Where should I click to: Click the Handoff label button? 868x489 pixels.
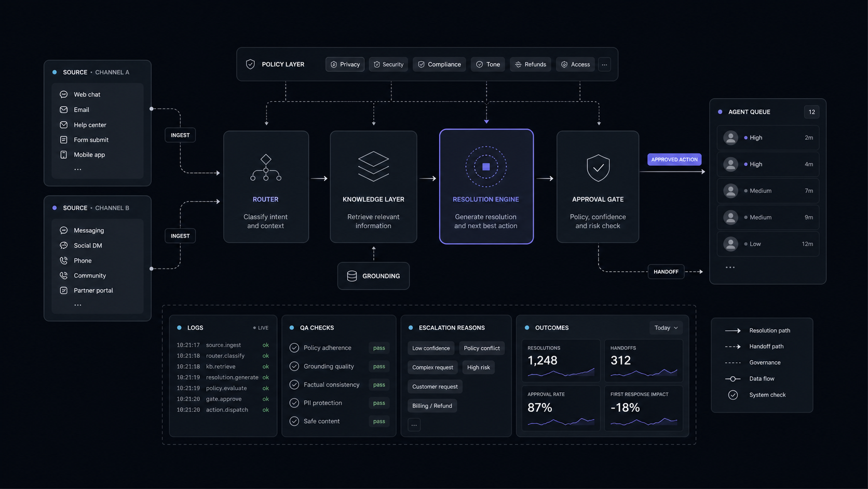(666, 272)
